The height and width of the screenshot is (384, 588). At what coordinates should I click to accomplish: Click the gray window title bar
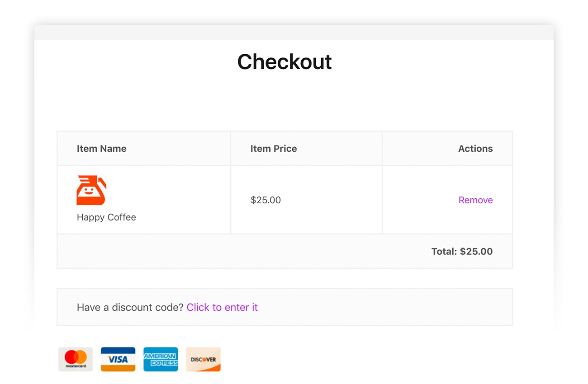coord(294,33)
